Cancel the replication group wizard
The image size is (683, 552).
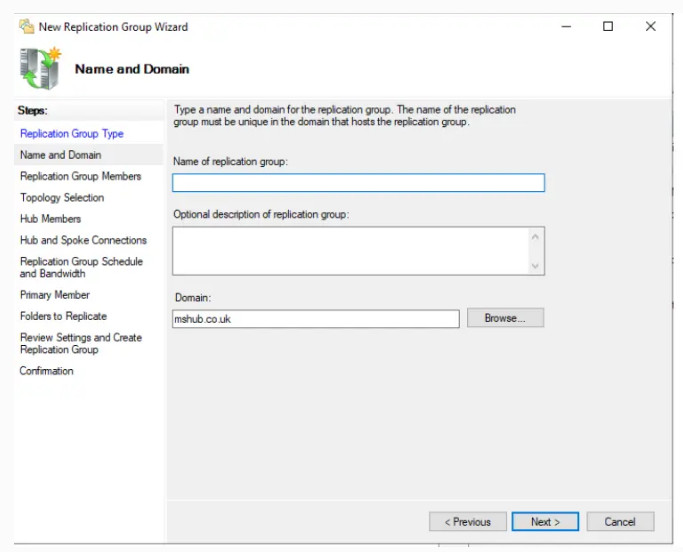point(620,522)
